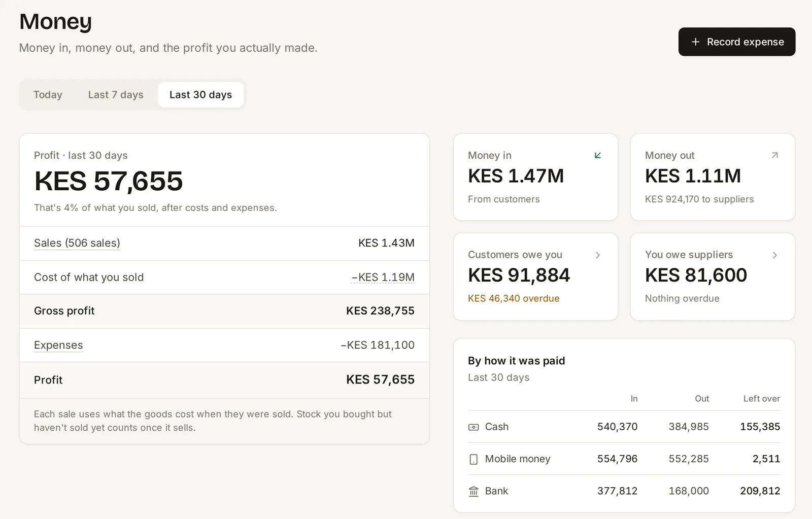Click the Record expense button
Image resolution: width=812 pixels, height=519 pixels.
tap(737, 42)
